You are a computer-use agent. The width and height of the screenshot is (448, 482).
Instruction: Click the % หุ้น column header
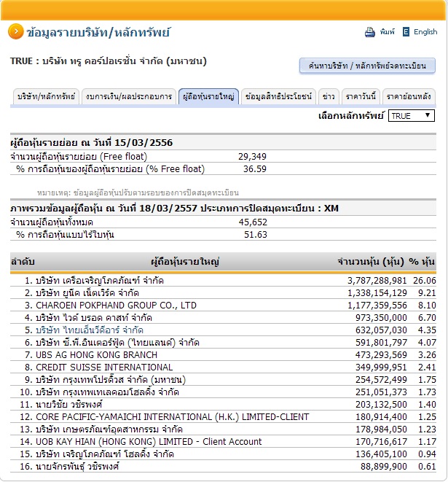(x=422, y=262)
